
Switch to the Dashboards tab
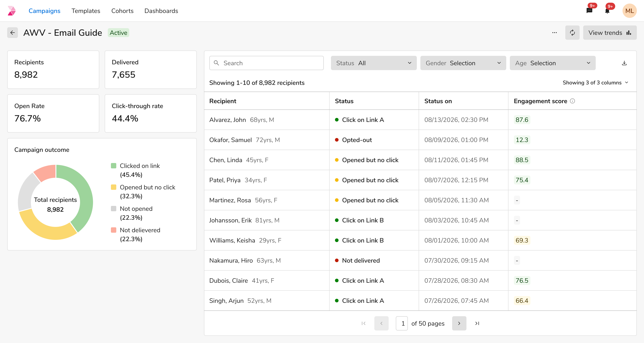tap(161, 11)
